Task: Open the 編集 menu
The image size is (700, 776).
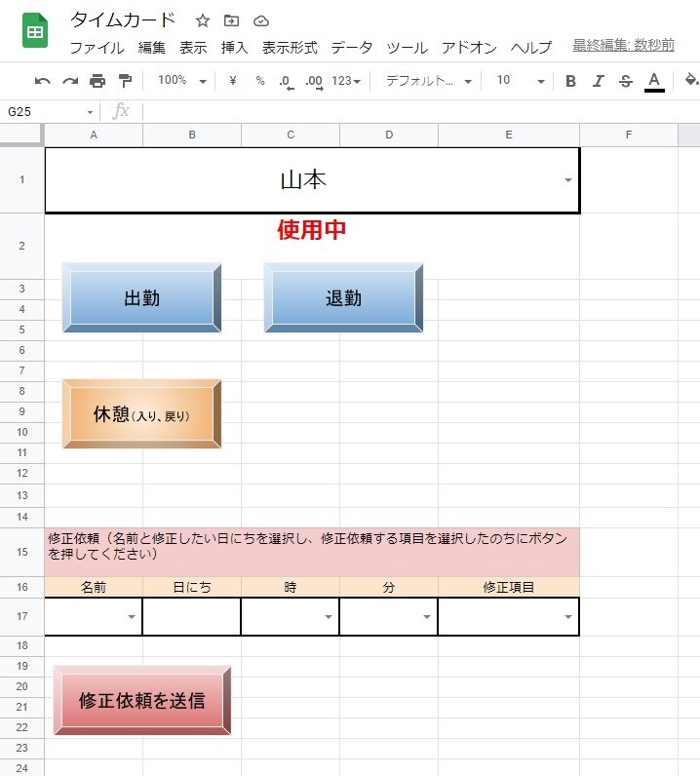Action: coord(151,48)
